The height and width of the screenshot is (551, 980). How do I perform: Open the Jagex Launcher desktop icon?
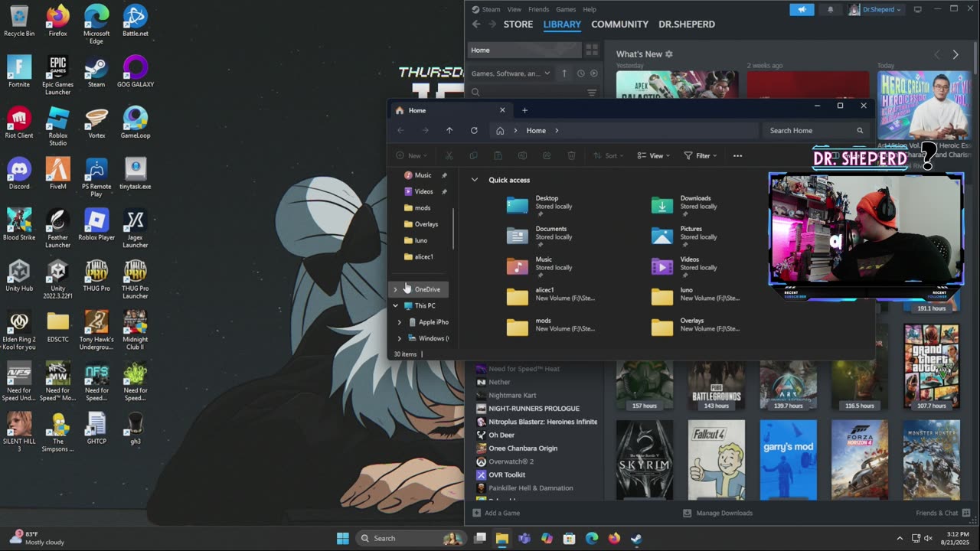[x=136, y=228]
